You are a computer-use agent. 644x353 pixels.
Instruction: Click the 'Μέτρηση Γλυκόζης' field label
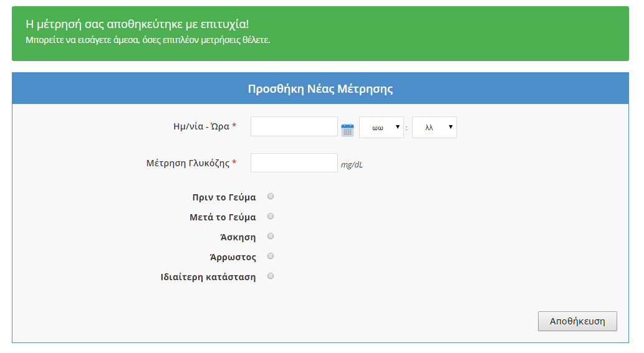point(188,163)
